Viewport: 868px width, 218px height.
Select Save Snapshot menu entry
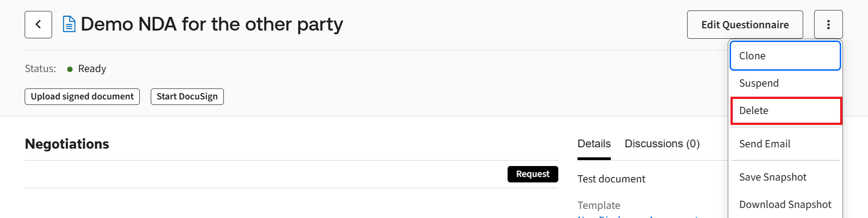click(785, 177)
